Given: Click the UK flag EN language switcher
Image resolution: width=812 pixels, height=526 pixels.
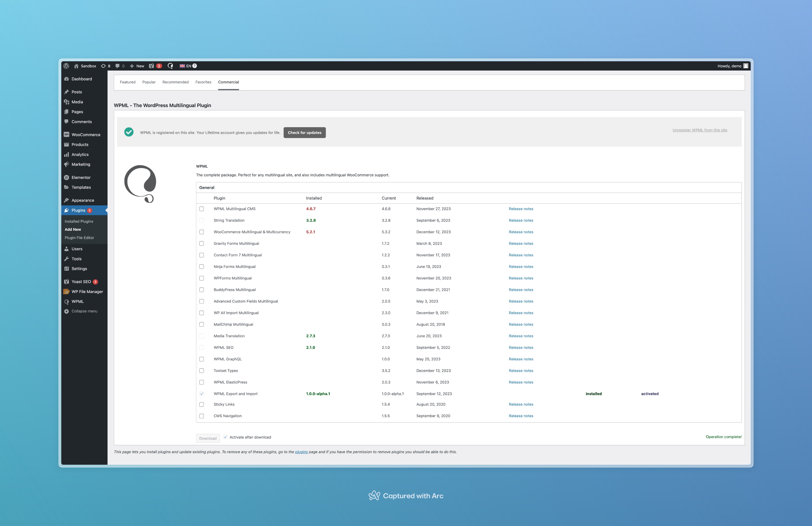Looking at the screenshot, I should [x=185, y=66].
